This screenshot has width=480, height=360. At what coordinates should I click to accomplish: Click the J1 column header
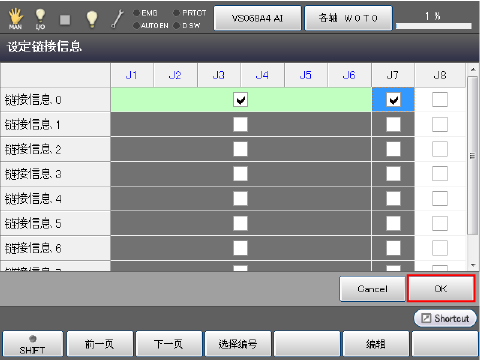click(x=132, y=75)
